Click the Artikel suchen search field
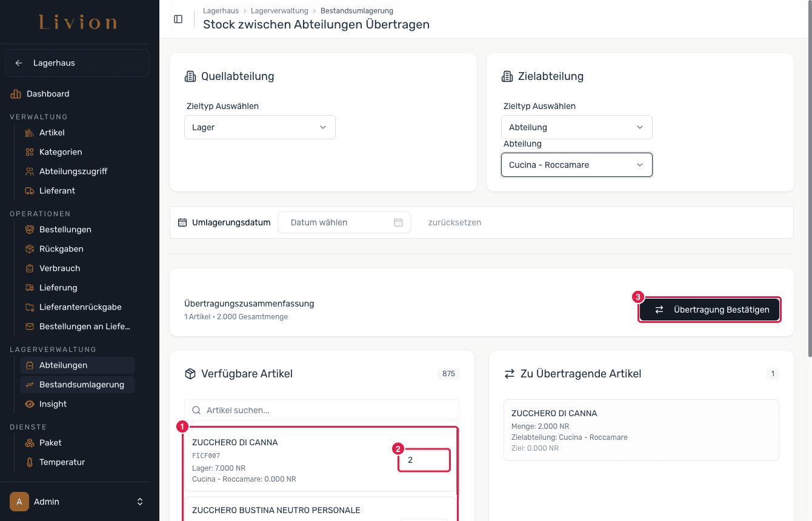This screenshot has height=521, width=812. pyautogui.click(x=322, y=410)
